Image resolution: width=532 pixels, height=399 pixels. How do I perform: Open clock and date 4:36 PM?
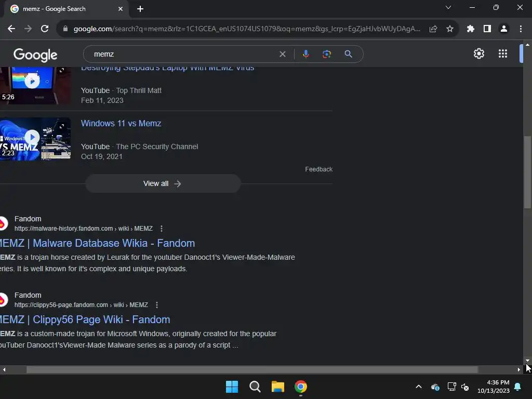coord(494,387)
